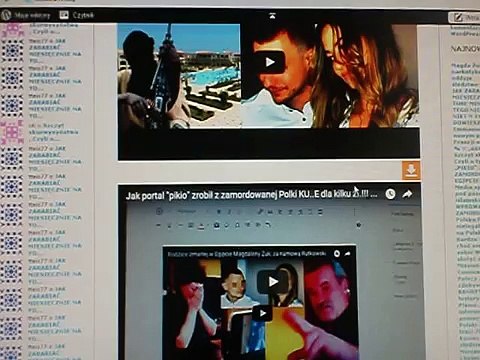Open the 'Jak portal pikio' video title
This screenshot has width=480, height=360.
click(x=251, y=195)
